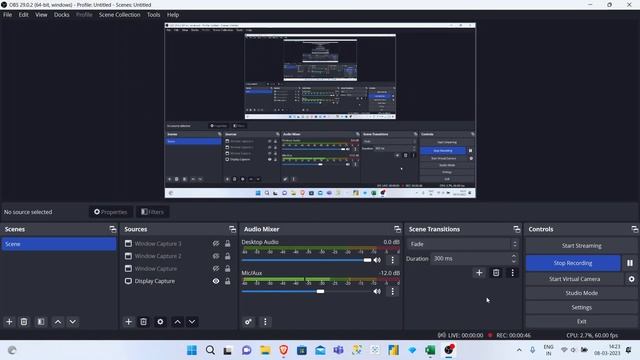This screenshot has width=640, height=360.
Task: Open source properties gear in Sources toolbar
Action: 160,322
